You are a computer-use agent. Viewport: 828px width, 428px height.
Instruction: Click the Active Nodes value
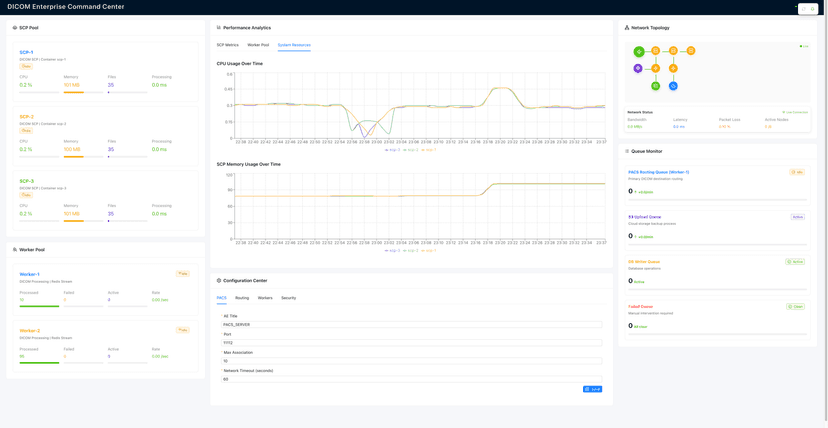click(768, 127)
